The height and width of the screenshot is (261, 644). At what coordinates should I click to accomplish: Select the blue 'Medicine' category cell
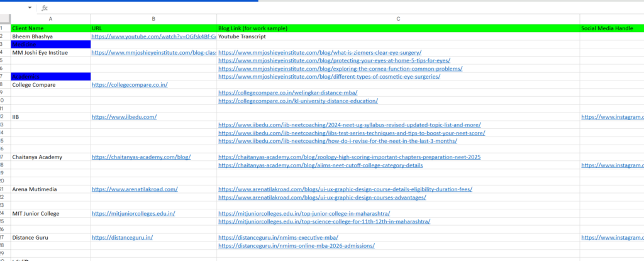pyautogui.click(x=50, y=45)
